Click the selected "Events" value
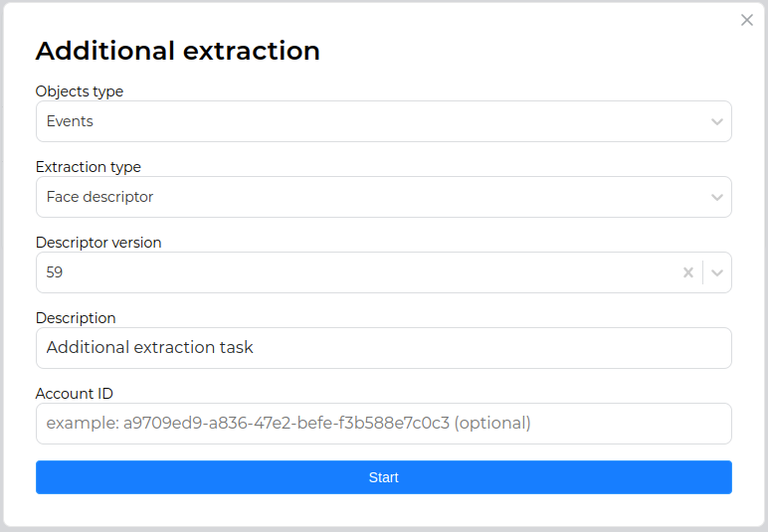 click(70, 121)
